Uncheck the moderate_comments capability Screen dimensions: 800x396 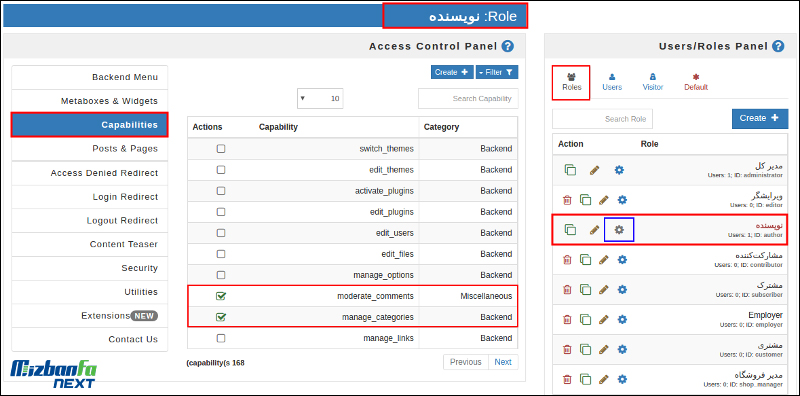221,296
